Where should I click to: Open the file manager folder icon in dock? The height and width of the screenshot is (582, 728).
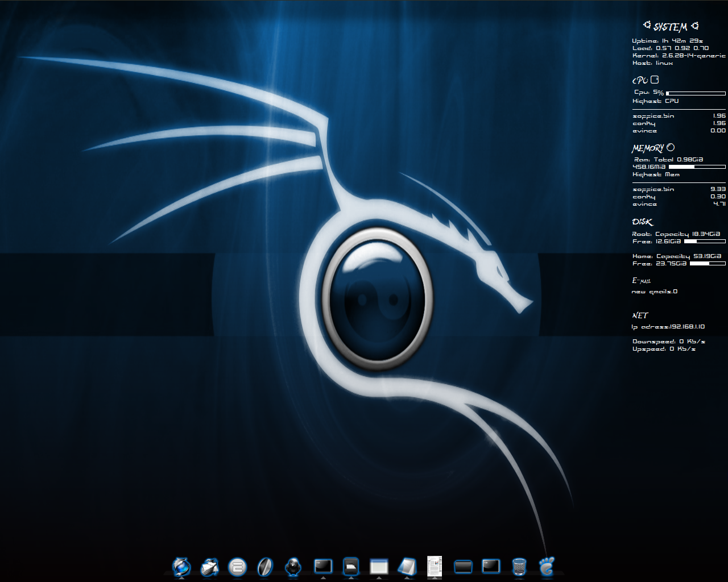click(x=351, y=566)
